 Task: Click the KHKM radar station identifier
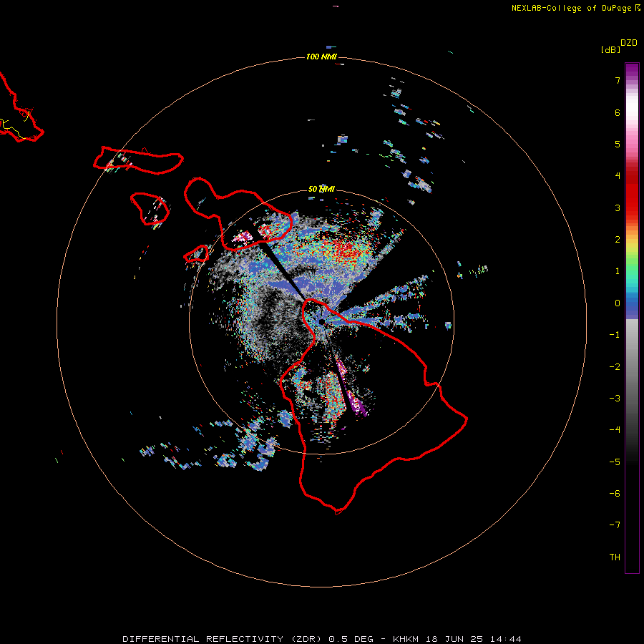click(406, 639)
